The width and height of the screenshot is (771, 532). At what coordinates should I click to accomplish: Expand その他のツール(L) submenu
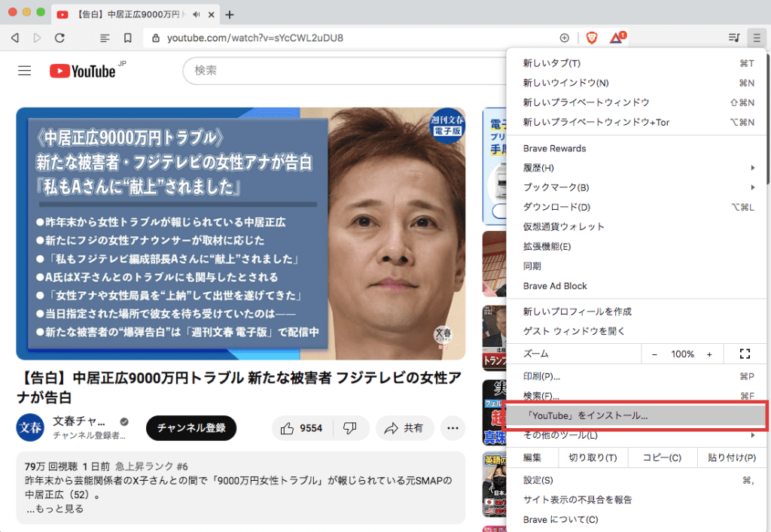(637, 435)
